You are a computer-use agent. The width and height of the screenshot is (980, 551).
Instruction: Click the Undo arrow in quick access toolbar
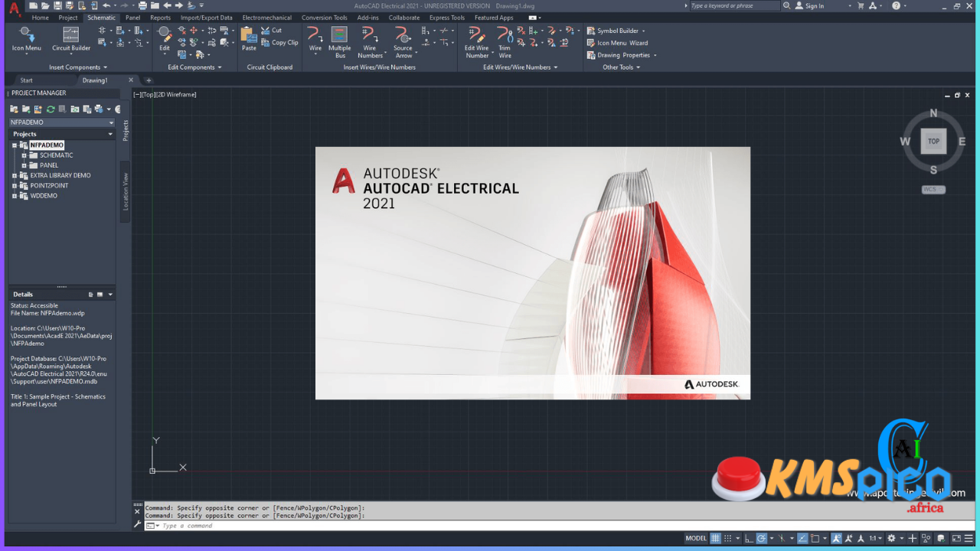(x=106, y=5)
